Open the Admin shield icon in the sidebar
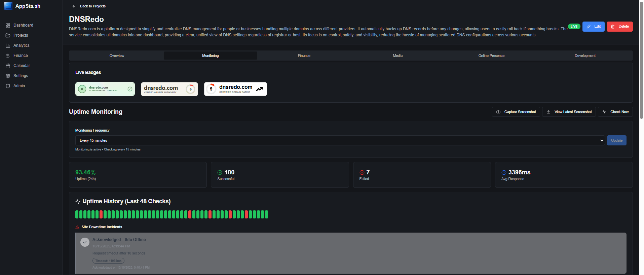 [8, 86]
